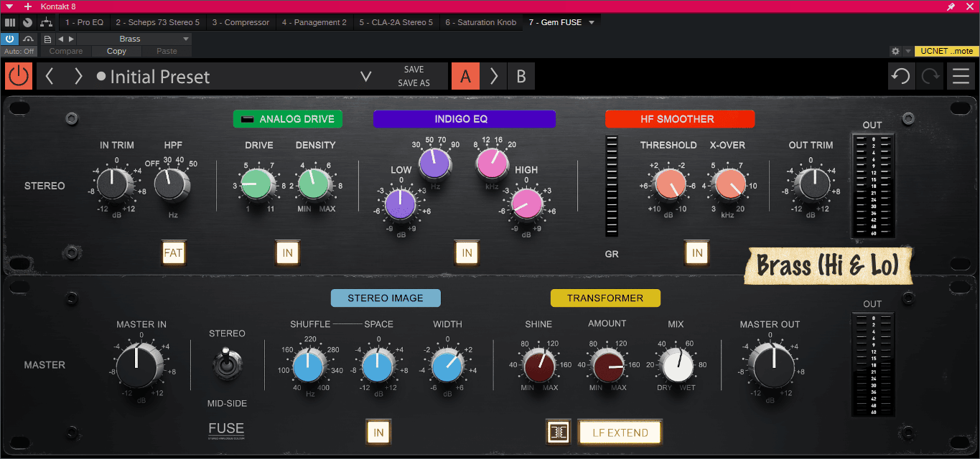Image resolution: width=980 pixels, height=459 pixels.
Task: Click the orange plugin power button
Action: [x=19, y=76]
